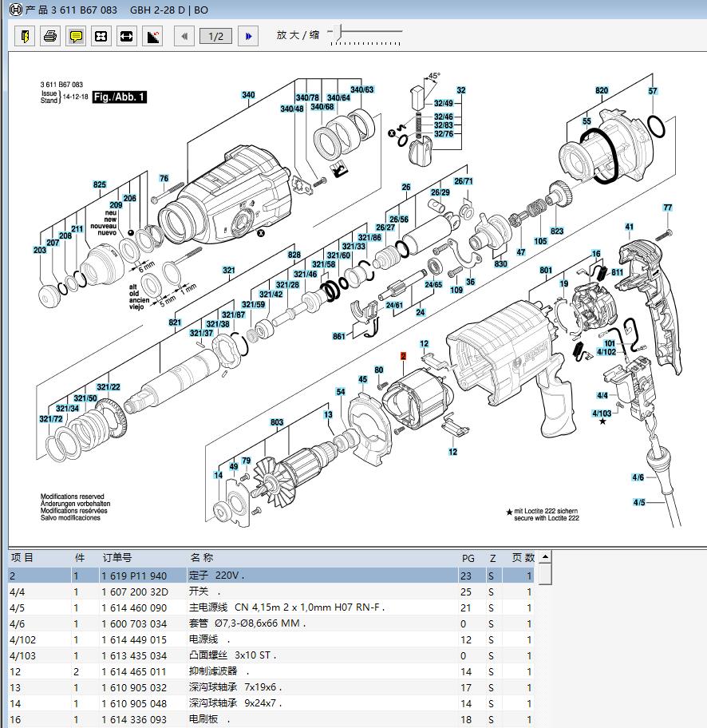Click part label 823 on the diagram

click(557, 231)
